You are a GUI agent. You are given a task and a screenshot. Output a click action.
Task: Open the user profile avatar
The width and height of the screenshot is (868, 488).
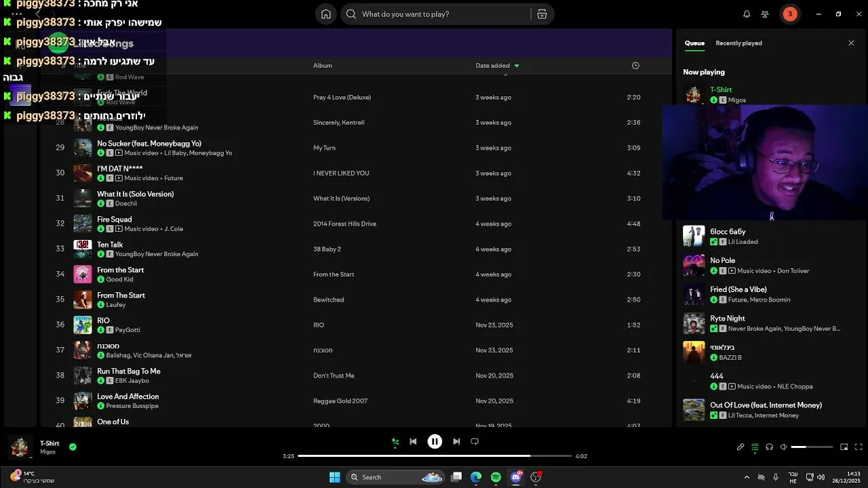(789, 14)
